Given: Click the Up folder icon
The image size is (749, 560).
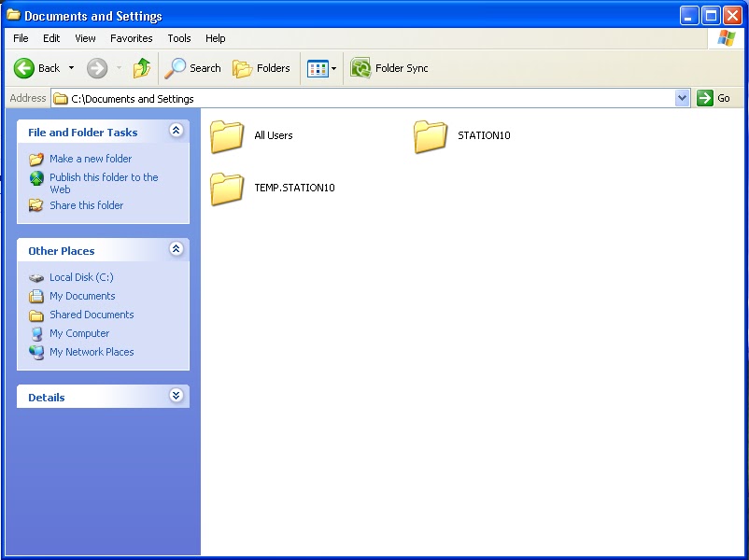Looking at the screenshot, I should [142, 68].
